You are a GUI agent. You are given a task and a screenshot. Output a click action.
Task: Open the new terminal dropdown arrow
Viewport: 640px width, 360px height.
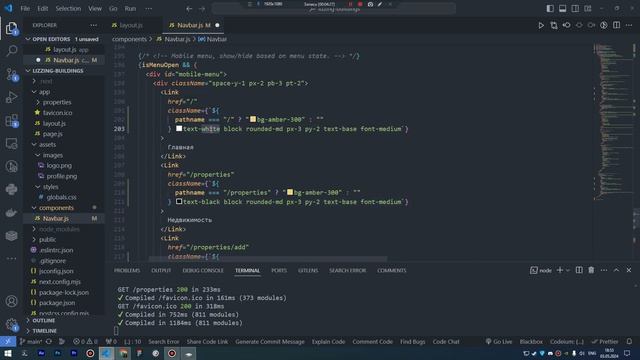567,270
